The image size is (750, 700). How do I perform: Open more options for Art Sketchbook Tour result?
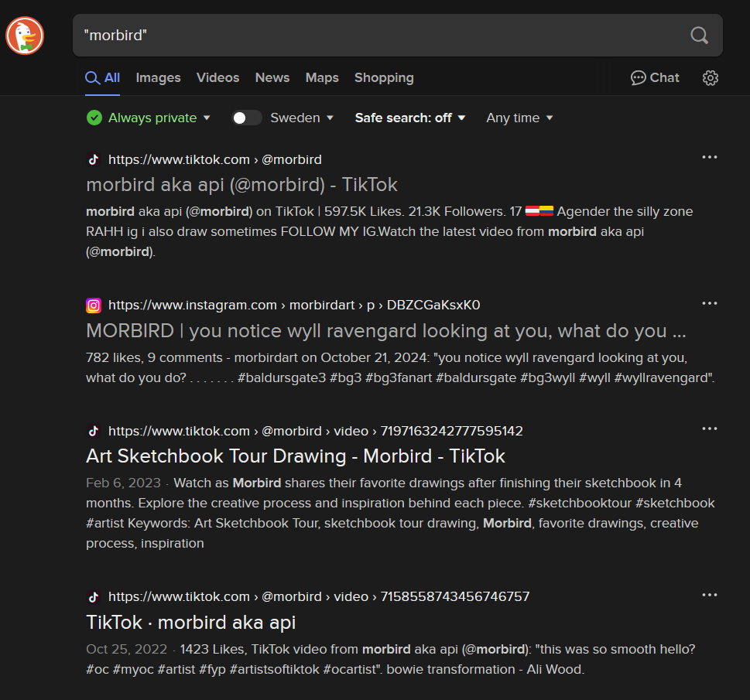tap(709, 429)
